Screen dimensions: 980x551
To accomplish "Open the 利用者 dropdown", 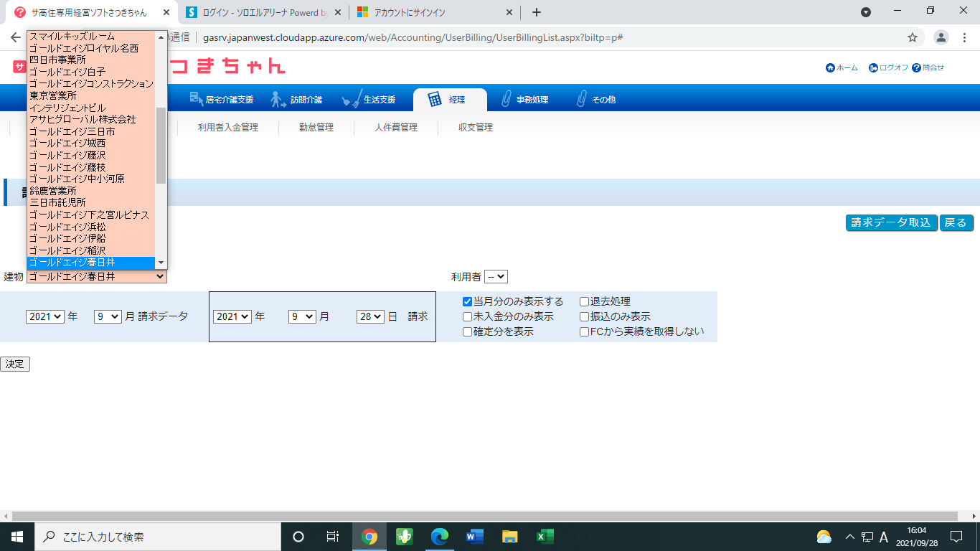I will 496,277.
